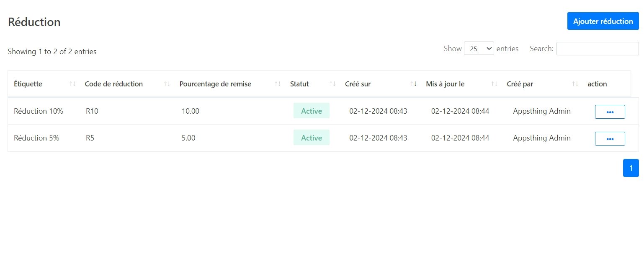Sort by Pourcentage de remise arrows icon

278,84
